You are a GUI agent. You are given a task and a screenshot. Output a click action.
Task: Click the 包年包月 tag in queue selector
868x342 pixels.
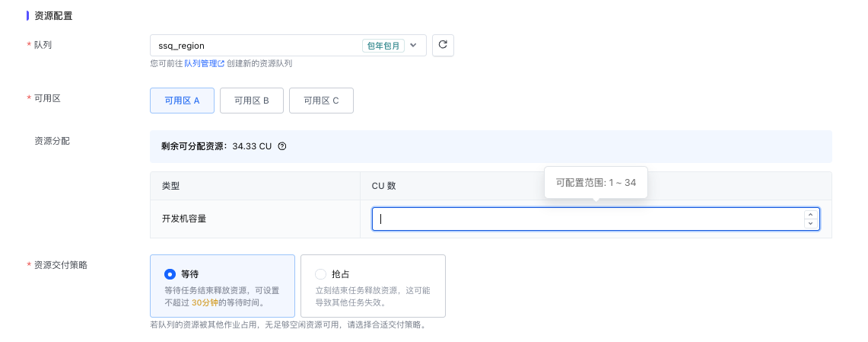(383, 46)
